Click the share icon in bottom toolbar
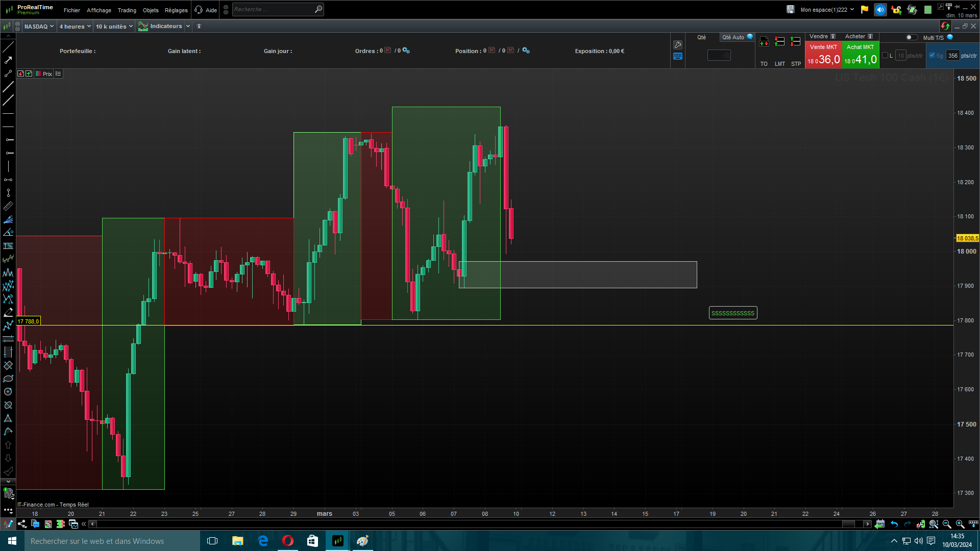The height and width of the screenshot is (551, 980). click(22, 524)
